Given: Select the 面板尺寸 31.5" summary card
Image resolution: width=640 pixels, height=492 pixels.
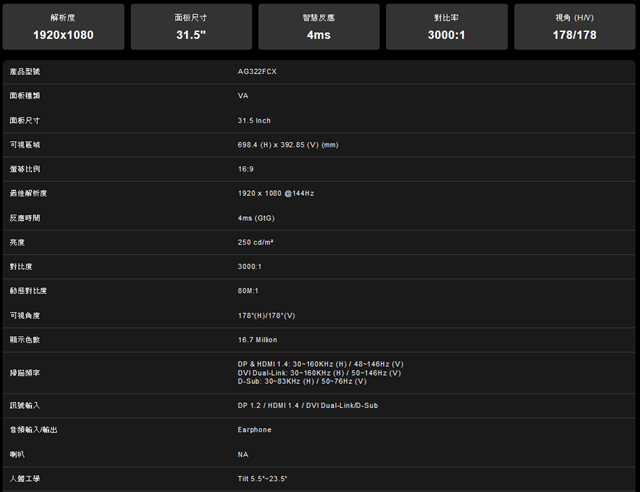Looking at the screenshot, I should coord(191,27).
